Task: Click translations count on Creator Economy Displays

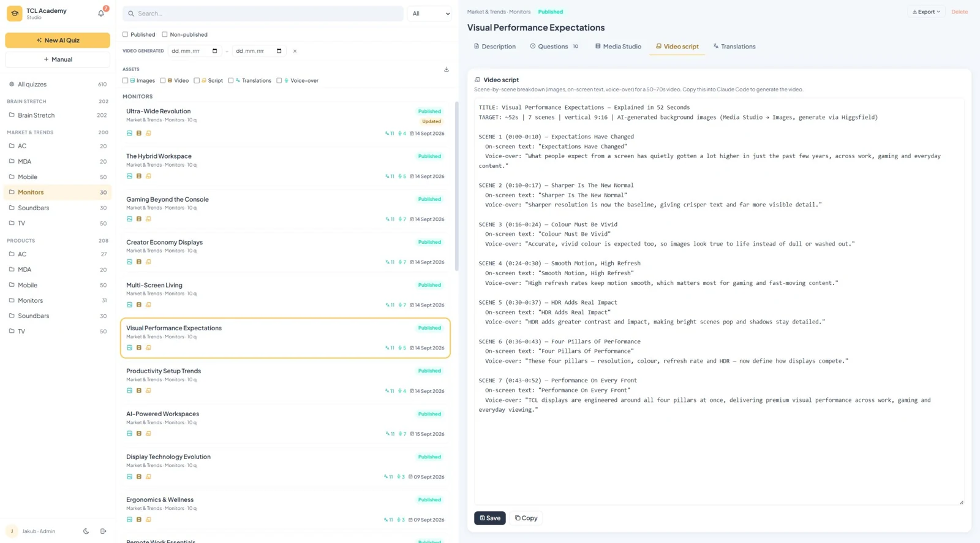Action: pyautogui.click(x=390, y=262)
